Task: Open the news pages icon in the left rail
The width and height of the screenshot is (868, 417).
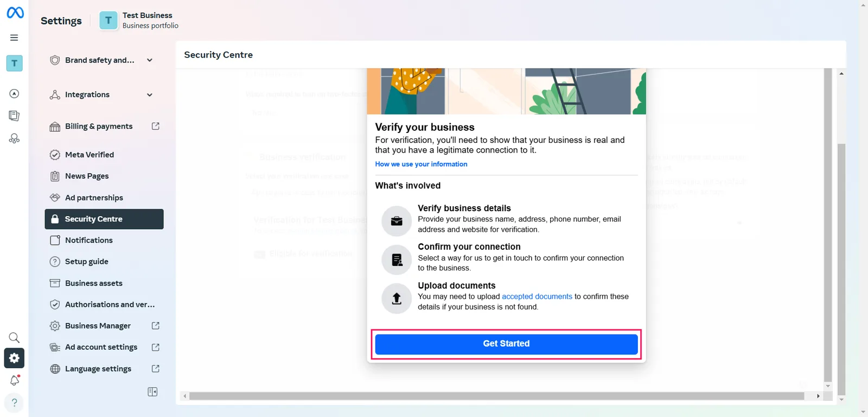Action: click(15, 116)
